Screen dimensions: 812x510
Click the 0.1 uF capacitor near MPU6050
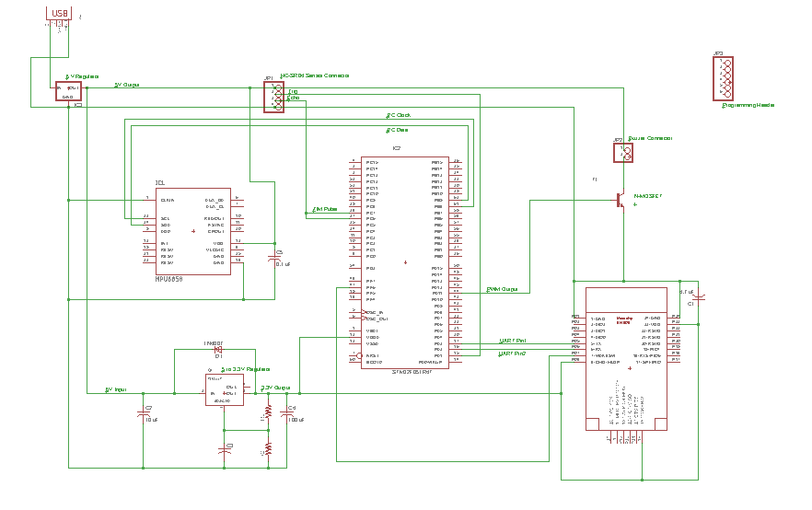click(273, 259)
